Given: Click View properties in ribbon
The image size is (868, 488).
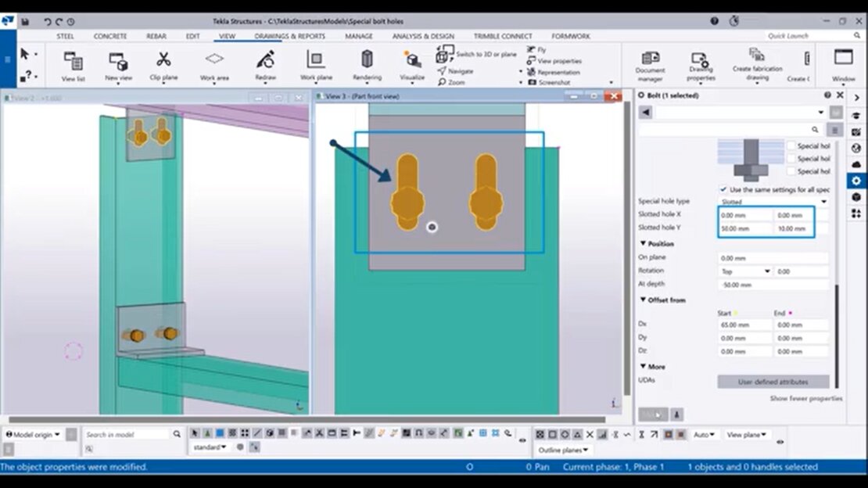Looking at the screenshot, I should (x=554, y=61).
